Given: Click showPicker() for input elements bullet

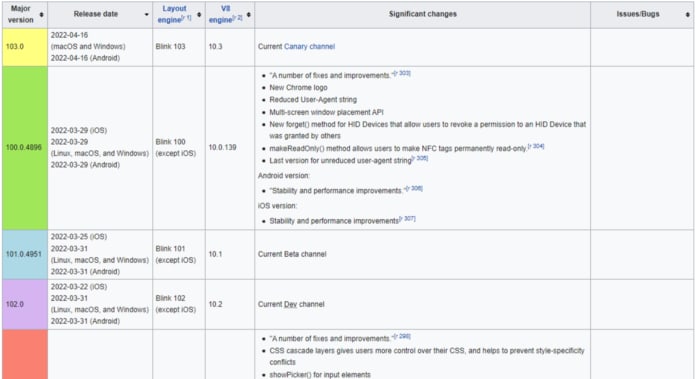Looking at the screenshot, I should [320, 375].
